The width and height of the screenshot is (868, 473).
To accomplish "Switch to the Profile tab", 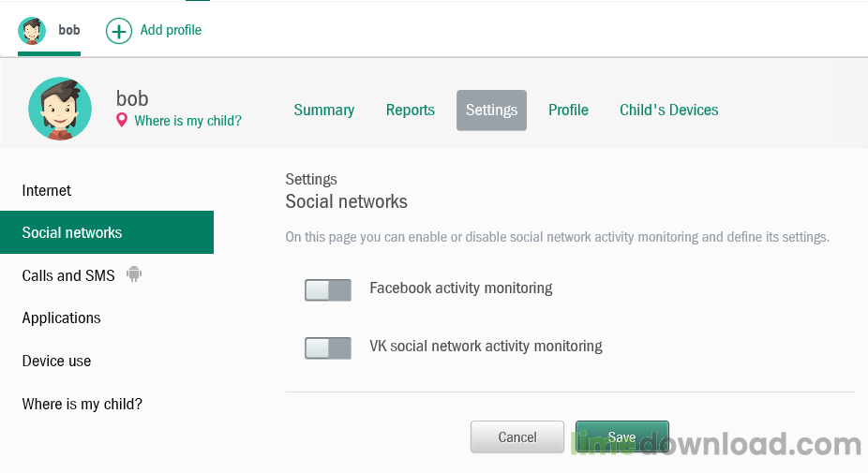I will (x=568, y=111).
